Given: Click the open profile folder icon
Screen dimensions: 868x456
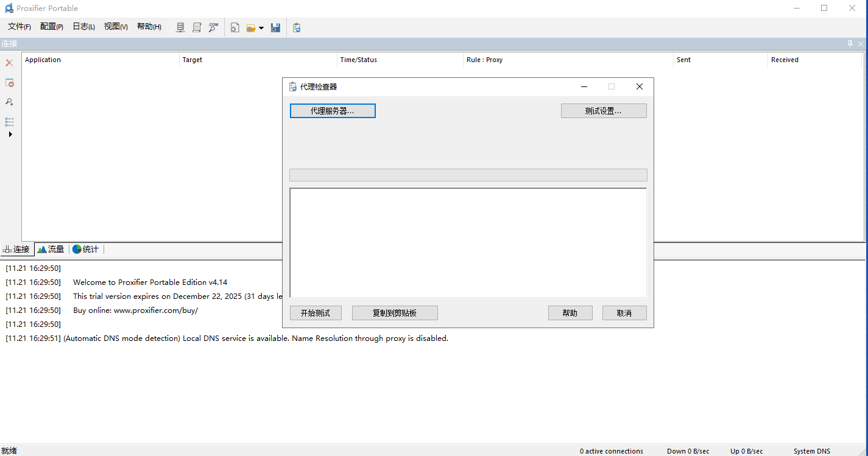Looking at the screenshot, I should [x=250, y=27].
